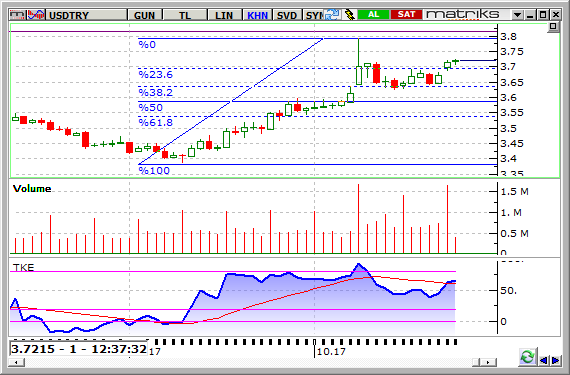The image size is (570, 375).
Task: Select the SYM toolbar item
Action: pyautogui.click(x=313, y=15)
